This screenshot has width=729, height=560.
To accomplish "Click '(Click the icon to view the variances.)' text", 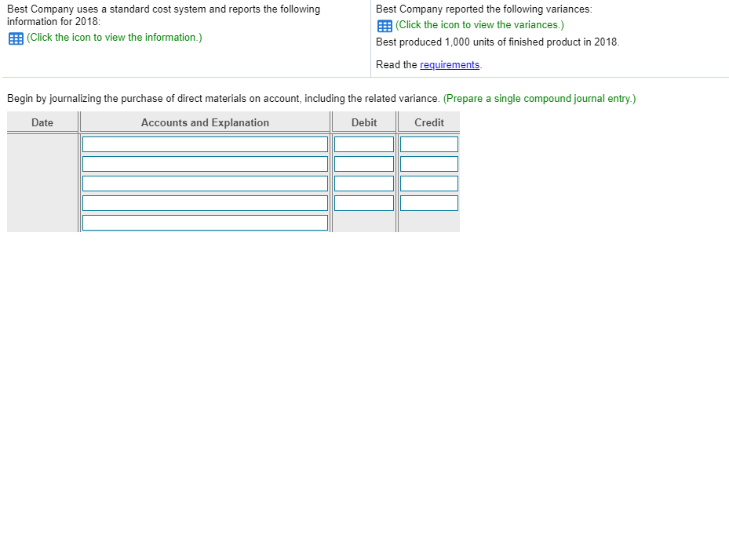I will pyautogui.click(x=479, y=24).
